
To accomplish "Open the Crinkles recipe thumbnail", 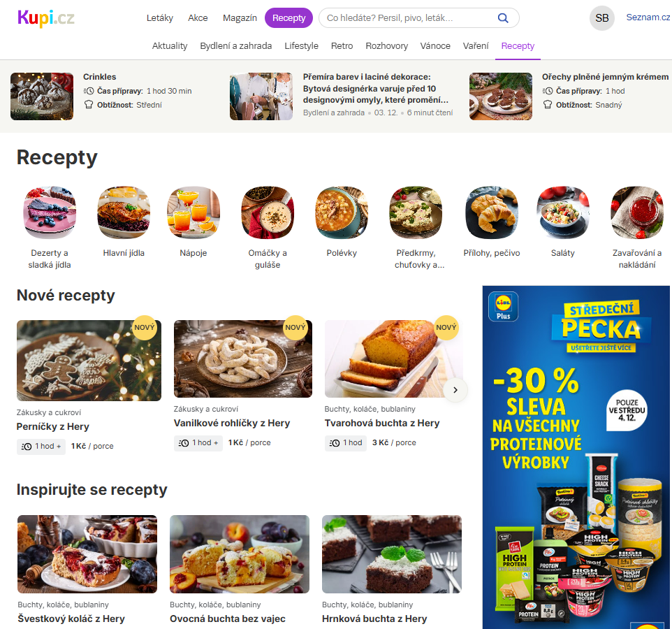I will (x=42, y=96).
